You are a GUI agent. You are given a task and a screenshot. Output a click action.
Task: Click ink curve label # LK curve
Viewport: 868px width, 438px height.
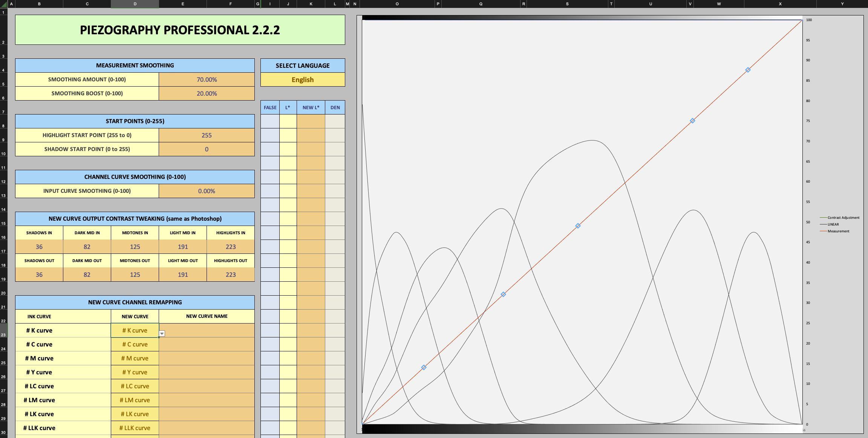[39, 414]
